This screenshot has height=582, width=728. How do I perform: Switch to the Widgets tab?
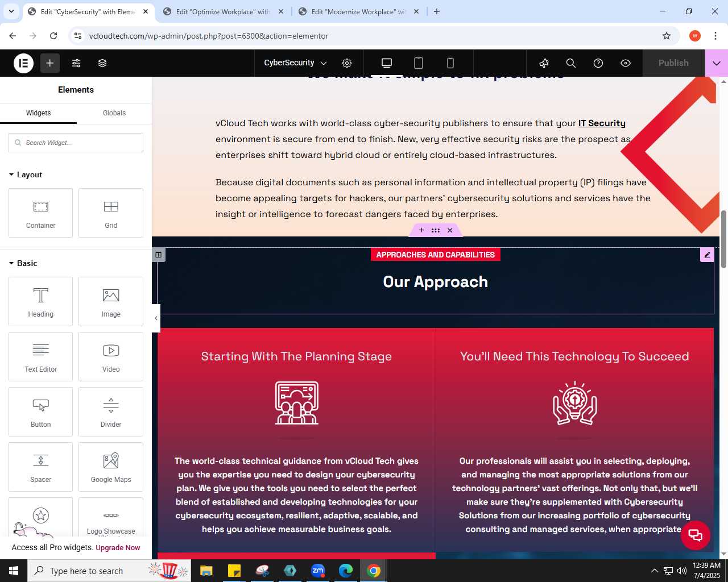[38, 113]
